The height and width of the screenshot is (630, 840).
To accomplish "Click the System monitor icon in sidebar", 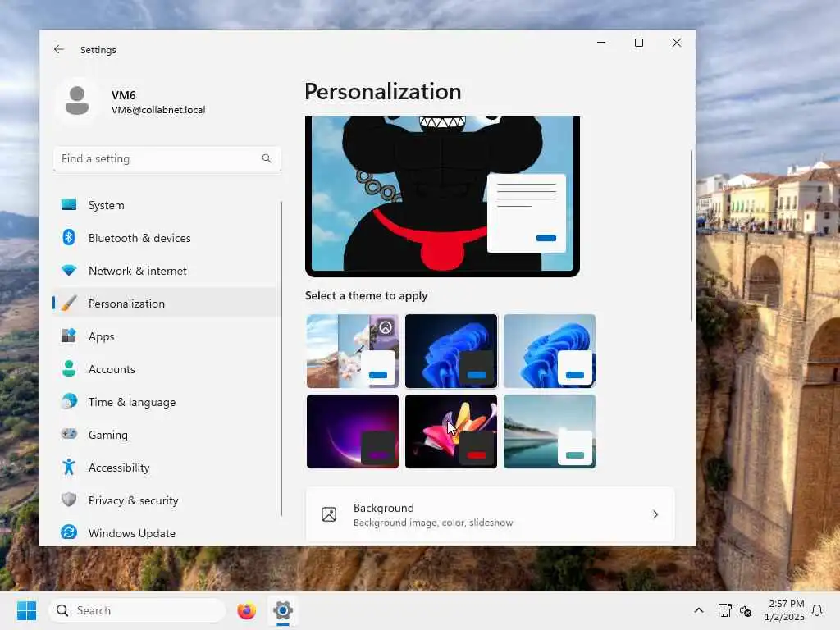I will click(69, 204).
